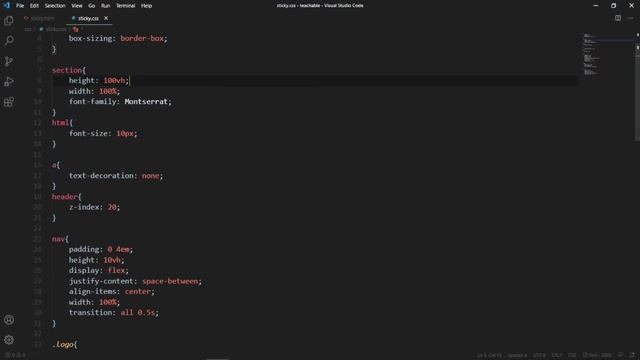The height and width of the screenshot is (360, 640).
Task: Switch to the sticky.css tab
Action: click(x=88, y=18)
